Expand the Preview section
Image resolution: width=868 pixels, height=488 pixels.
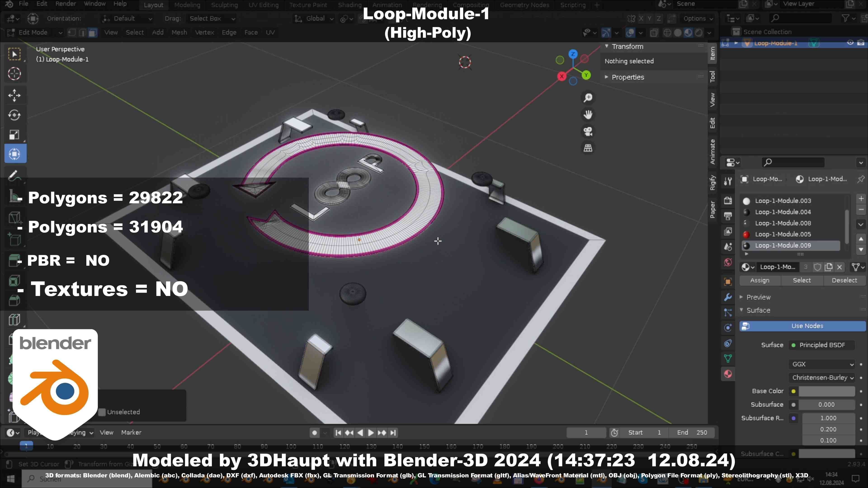coord(741,297)
